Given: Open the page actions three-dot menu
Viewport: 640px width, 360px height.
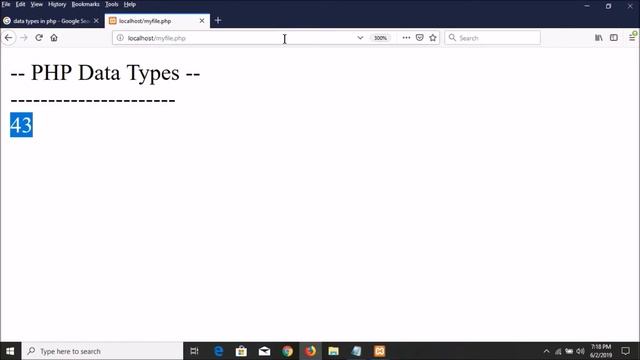Looking at the screenshot, I should (x=406, y=38).
